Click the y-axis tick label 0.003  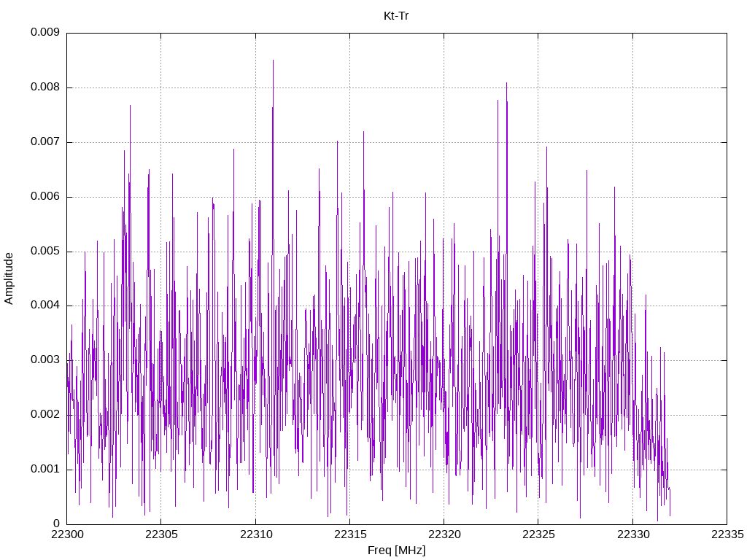[45, 360]
